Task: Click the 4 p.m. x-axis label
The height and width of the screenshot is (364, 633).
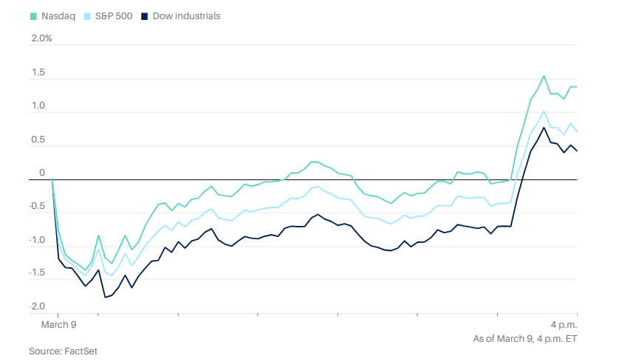Action: [563, 324]
